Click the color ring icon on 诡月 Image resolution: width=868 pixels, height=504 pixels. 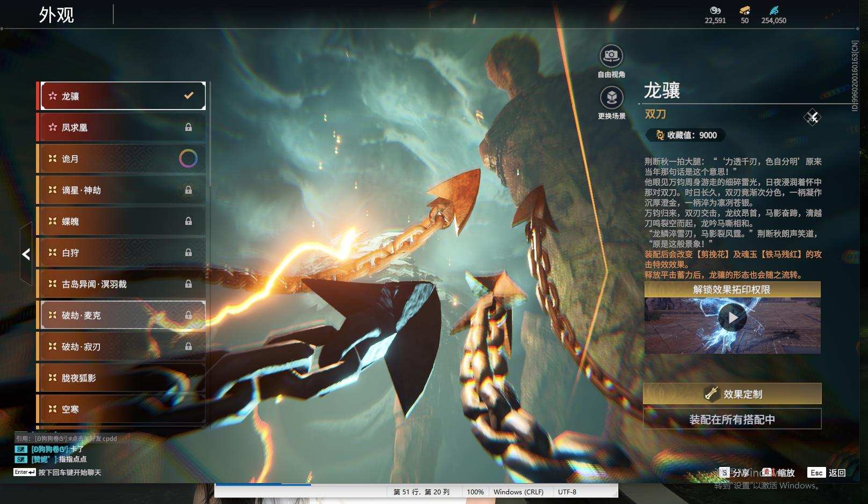pyautogui.click(x=188, y=158)
